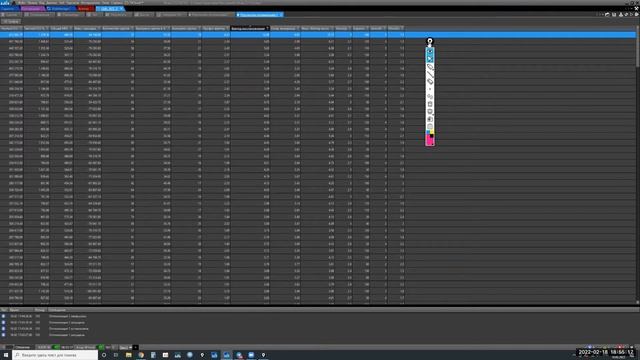Click the small black square button in status bar
The image size is (640, 360).
pyautogui.click(x=136, y=347)
